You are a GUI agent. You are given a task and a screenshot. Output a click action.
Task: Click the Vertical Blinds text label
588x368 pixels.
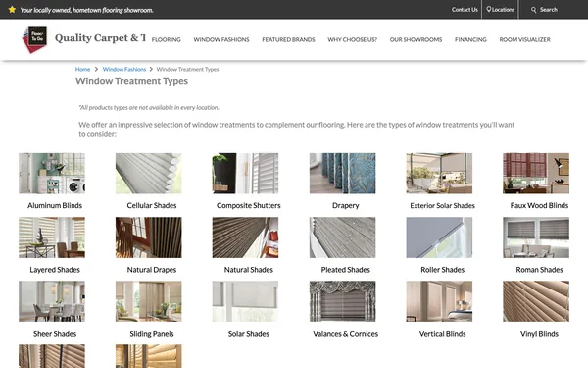(443, 334)
